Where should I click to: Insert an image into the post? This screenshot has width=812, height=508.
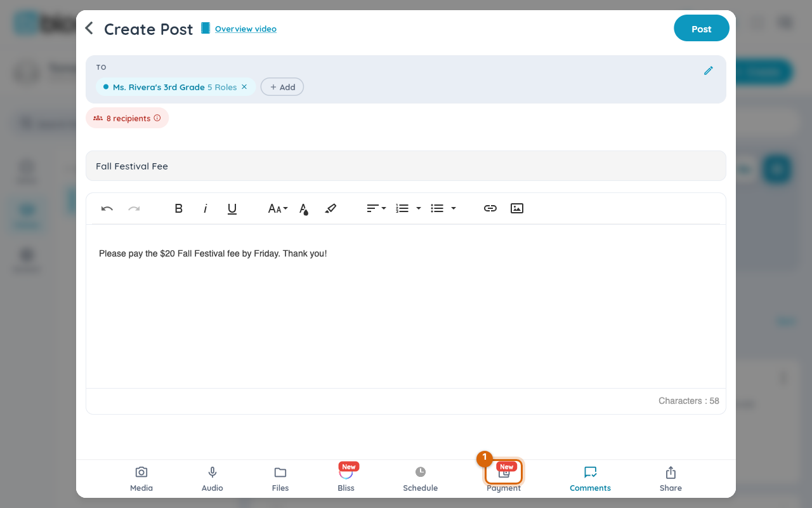pyautogui.click(x=517, y=208)
